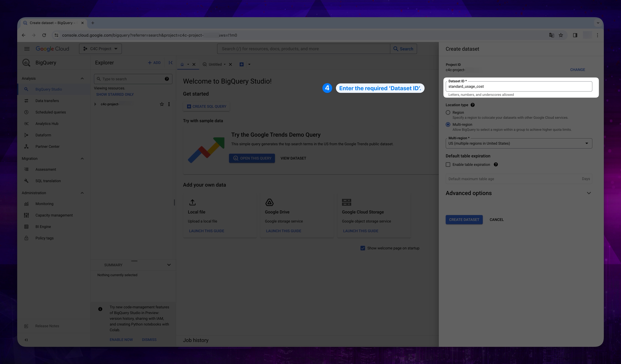Viewport: 621px width, 364px height.
Task: Open the browser translate icon
Action: pos(552,35)
